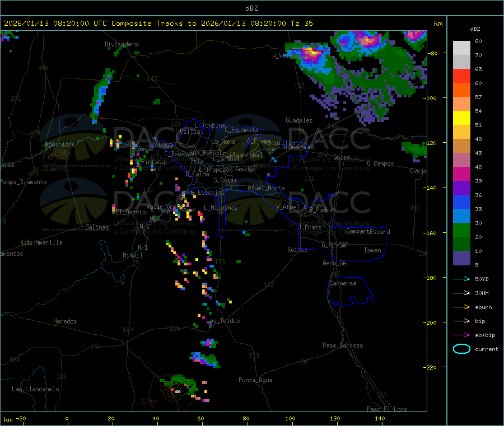The width and height of the screenshot is (504, 426).
Task: Click the Bowen location label
Action: (x=372, y=250)
